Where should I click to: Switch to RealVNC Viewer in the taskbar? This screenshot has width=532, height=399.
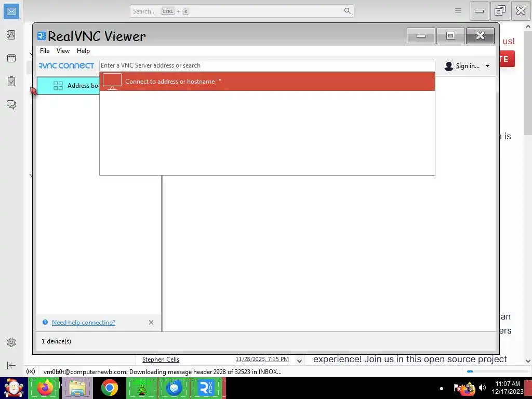[206, 388]
